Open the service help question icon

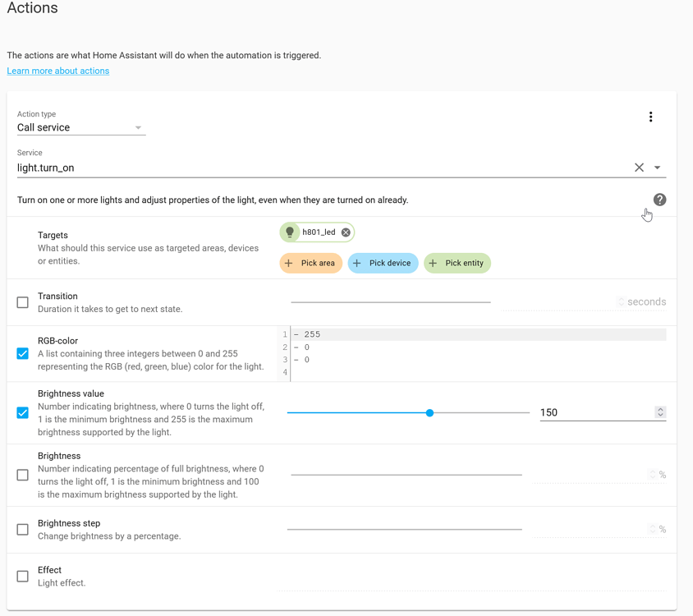pos(659,200)
